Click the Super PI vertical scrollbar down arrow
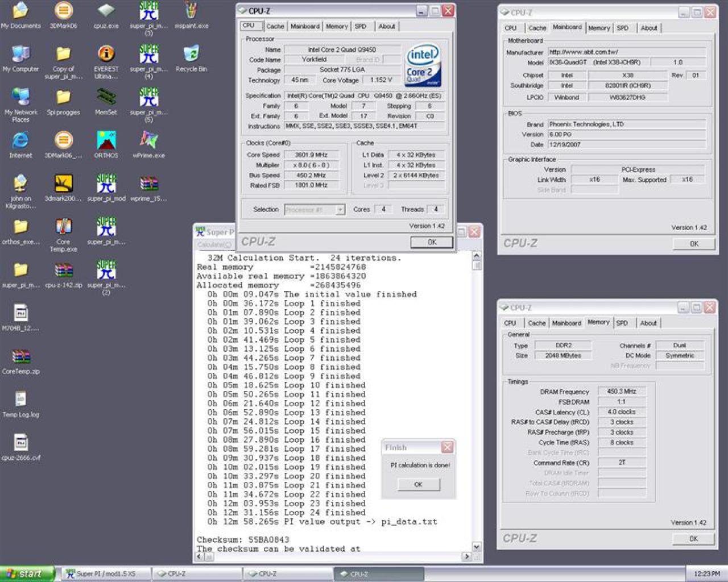Viewport: 728px width, 582px height. tap(477, 547)
